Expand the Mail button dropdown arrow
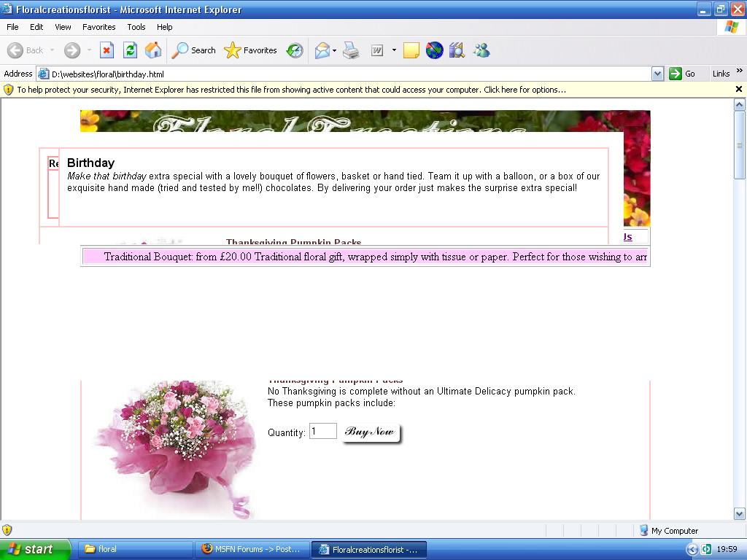 [334, 50]
